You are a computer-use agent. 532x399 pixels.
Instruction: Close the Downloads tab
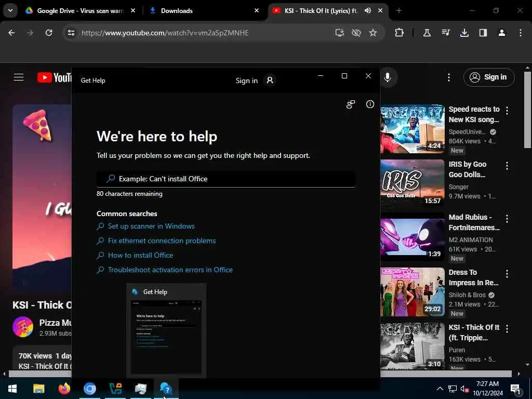click(257, 11)
